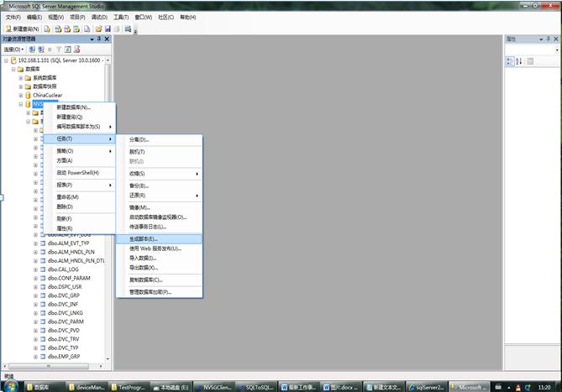Image resolution: width=562 pixels, height=392 pixels.
Task: Open properties panel window position dropdown arrow
Action: pyautogui.click(x=541, y=39)
